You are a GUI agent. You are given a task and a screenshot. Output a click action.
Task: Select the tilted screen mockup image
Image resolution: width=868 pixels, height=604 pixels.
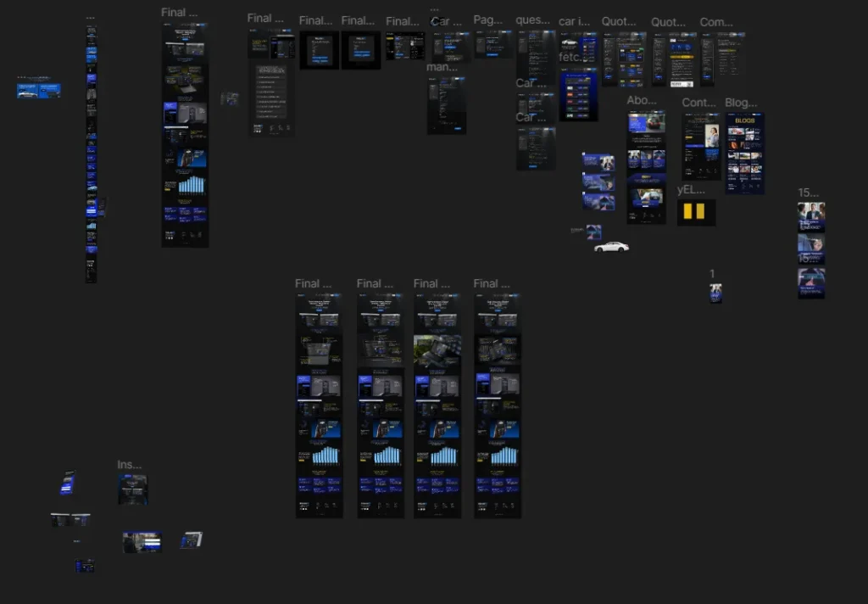192,540
